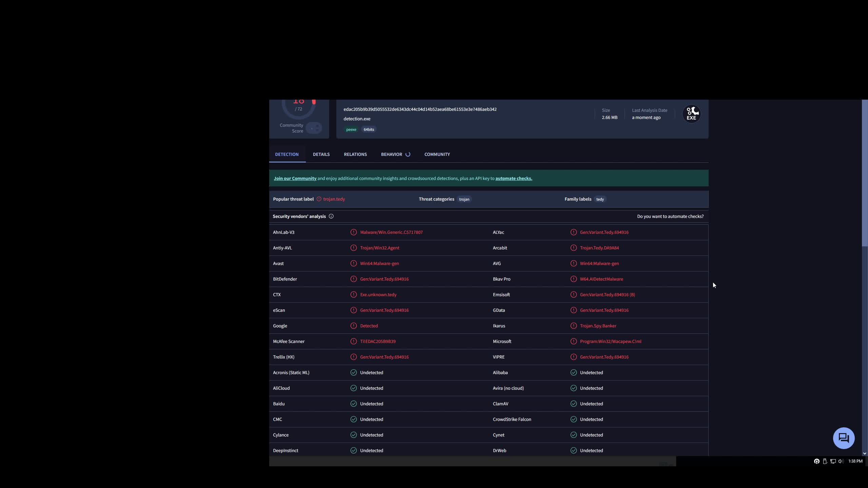Open the COMMUNITY tab

[437, 154]
